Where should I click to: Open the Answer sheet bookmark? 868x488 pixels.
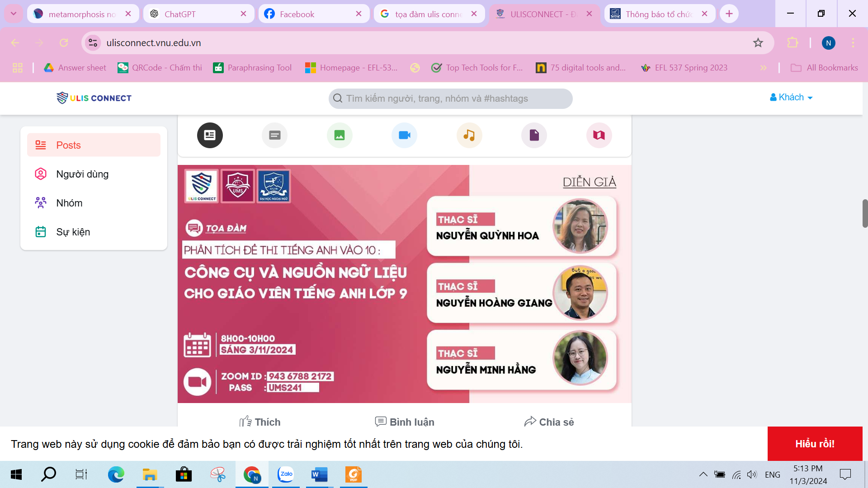[75, 68]
